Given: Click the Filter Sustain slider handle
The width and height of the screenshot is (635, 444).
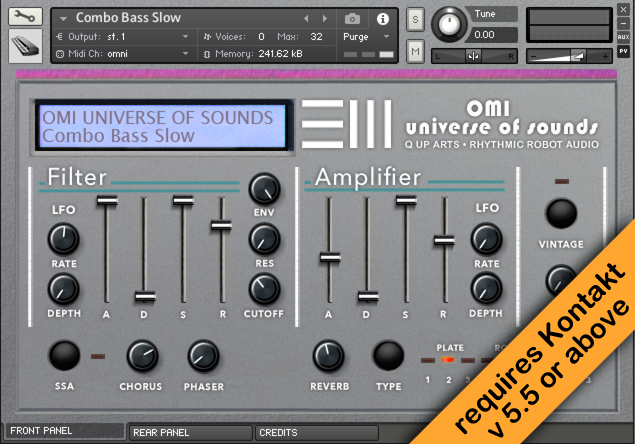Looking at the screenshot, I should pyautogui.click(x=183, y=200).
